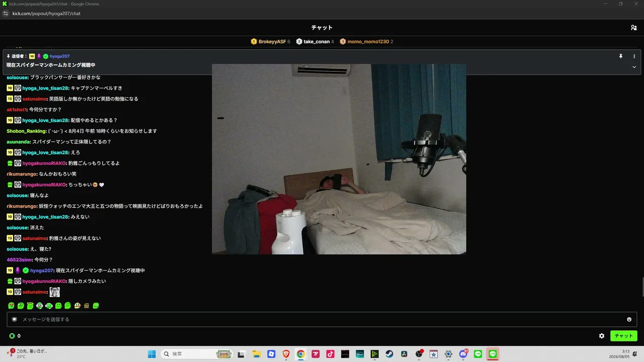The height and width of the screenshot is (362, 644).
Task: Open the emoji picker in message box
Action: [x=629, y=319]
